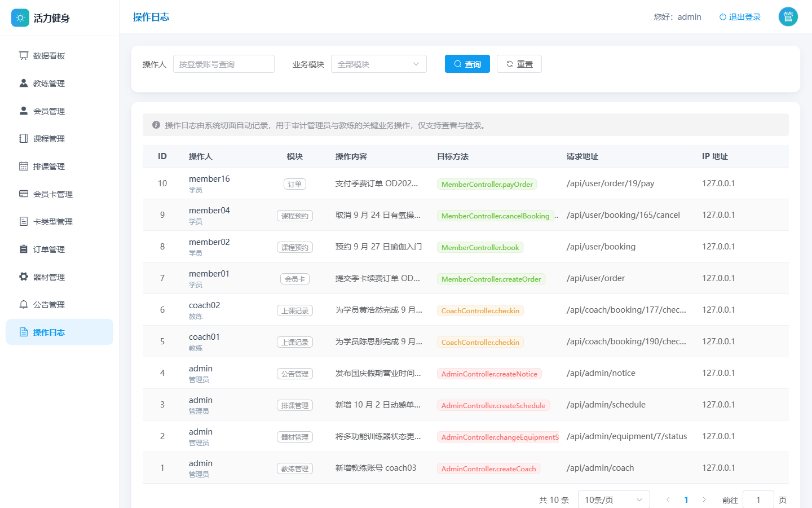Screen dimensions: 812x508
Task: Go to previous page with left chevron
Action: [x=668, y=500]
